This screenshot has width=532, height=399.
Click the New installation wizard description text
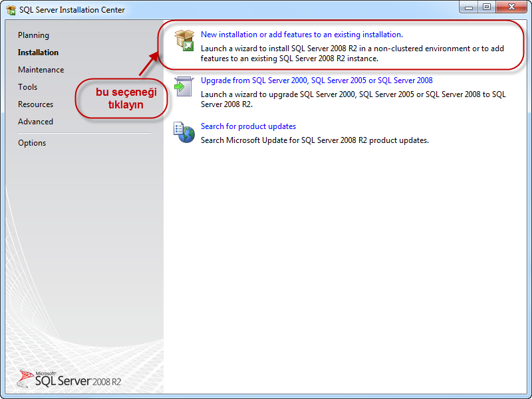tap(352, 53)
